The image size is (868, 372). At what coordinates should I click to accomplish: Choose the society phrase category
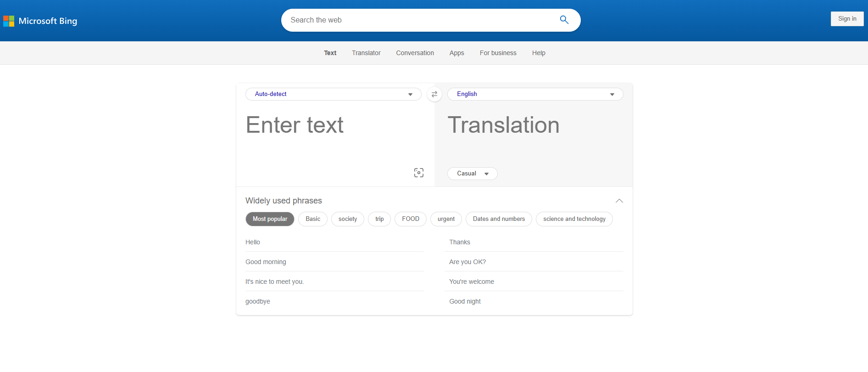pyautogui.click(x=348, y=219)
